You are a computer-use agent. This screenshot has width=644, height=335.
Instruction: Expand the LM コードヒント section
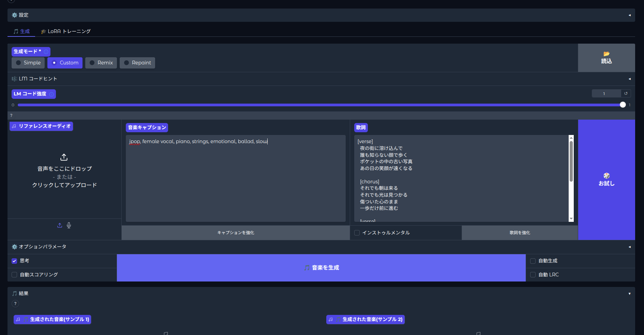coord(321,79)
